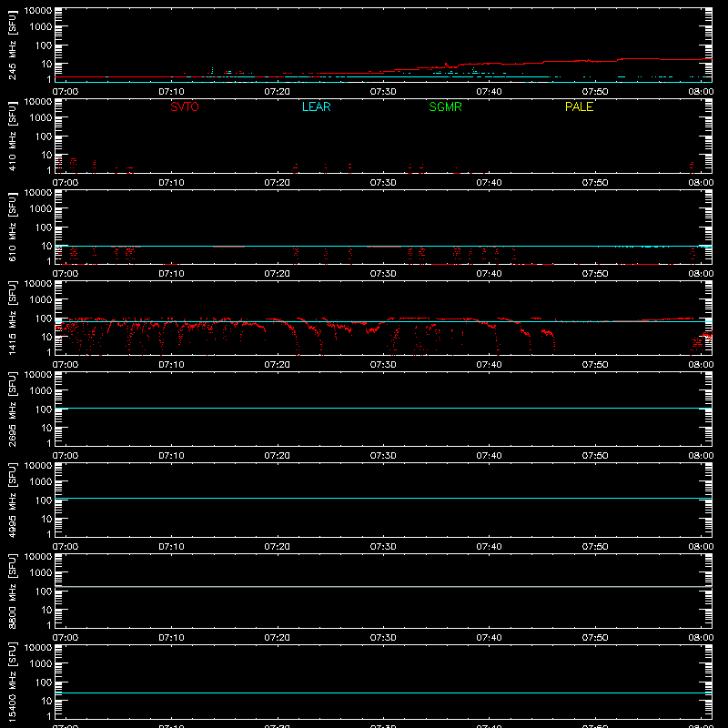Click 08:00 label below the 4995 MHz plot
Viewport: 728px width, 728px height.
pyautogui.click(x=701, y=547)
